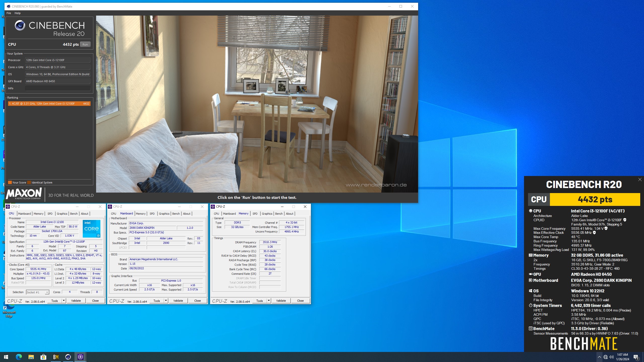The width and height of the screenshot is (644, 362).
Task: Click the Info input field in Your System
Action: point(58,88)
